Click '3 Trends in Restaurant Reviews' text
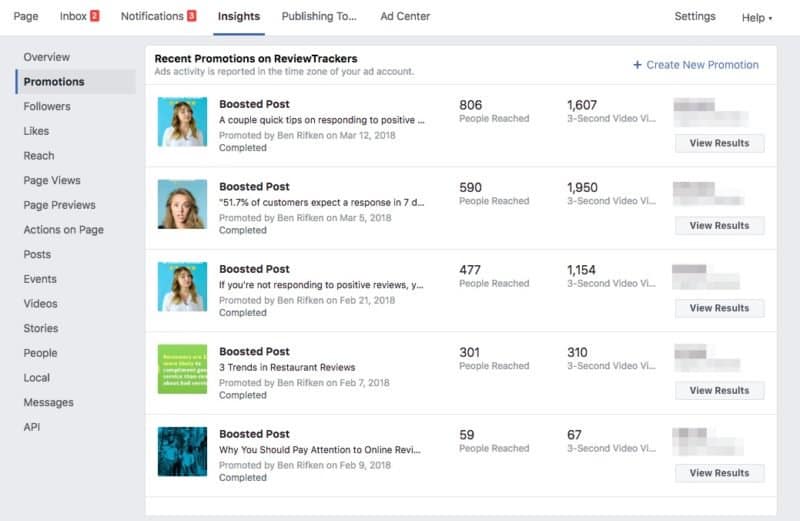 (287, 367)
